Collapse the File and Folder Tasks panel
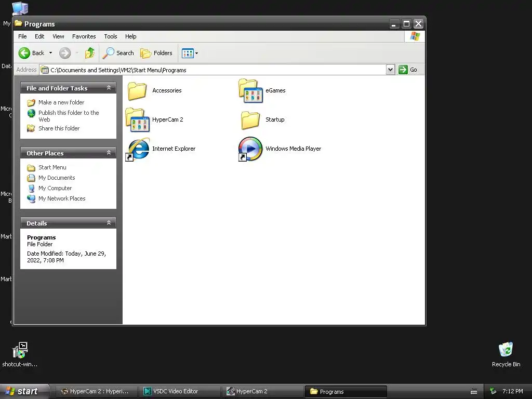Image resolution: width=532 pixels, height=399 pixels. point(109,88)
